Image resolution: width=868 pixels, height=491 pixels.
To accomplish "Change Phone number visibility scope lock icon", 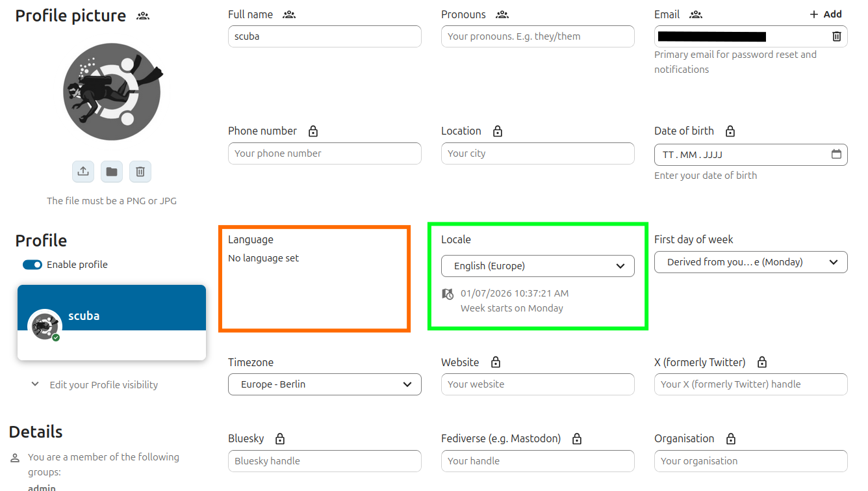I will pyautogui.click(x=313, y=131).
